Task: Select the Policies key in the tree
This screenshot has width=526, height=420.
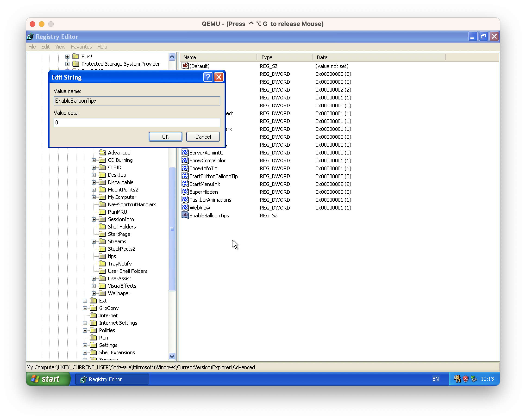Action: pos(107,330)
